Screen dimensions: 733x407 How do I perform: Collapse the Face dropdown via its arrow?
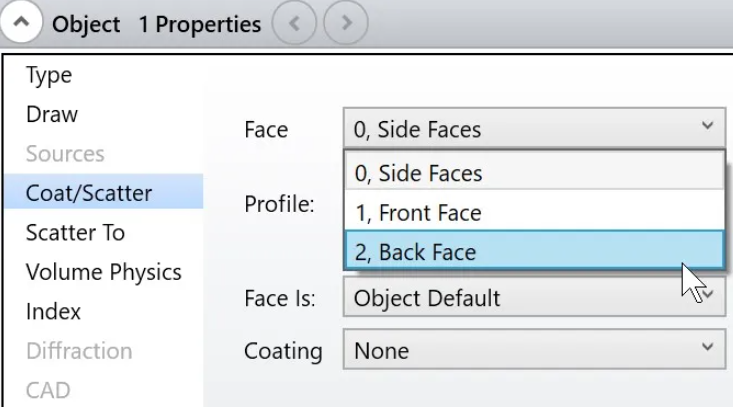pos(707,126)
